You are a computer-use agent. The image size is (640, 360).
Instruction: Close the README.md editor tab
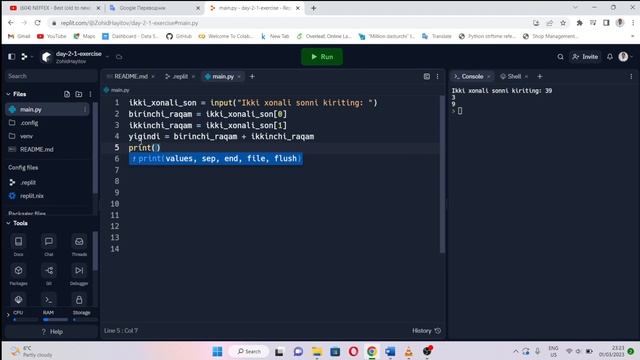(x=153, y=77)
